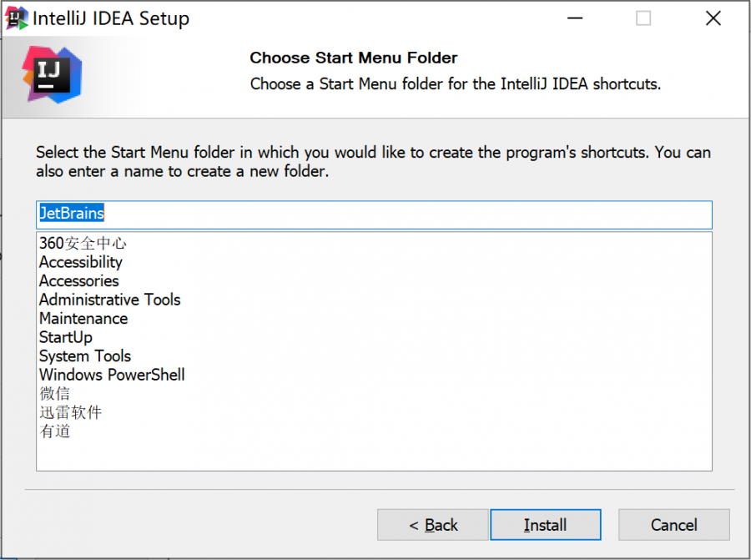Select the StartUp folder
This screenshot has width=751, height=560.
[66, 337]
